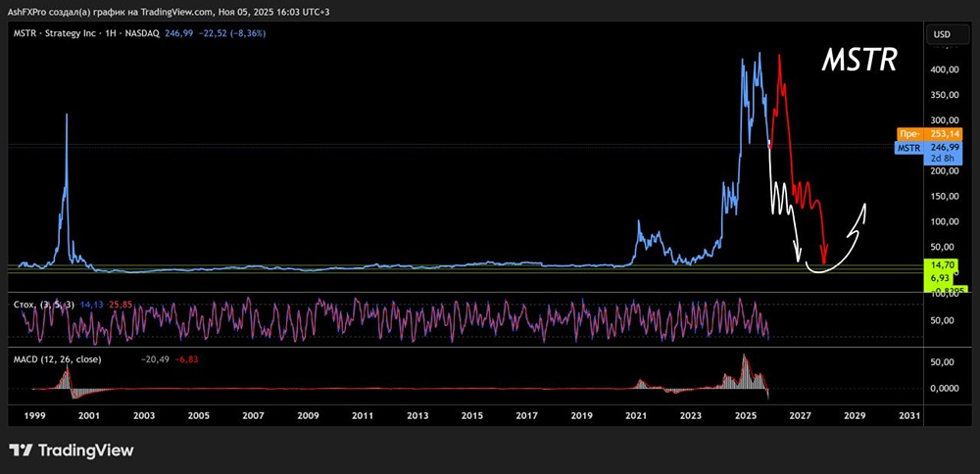
Task: Click the 400,00 level on price scale
Action: click(x=945, y=71)
